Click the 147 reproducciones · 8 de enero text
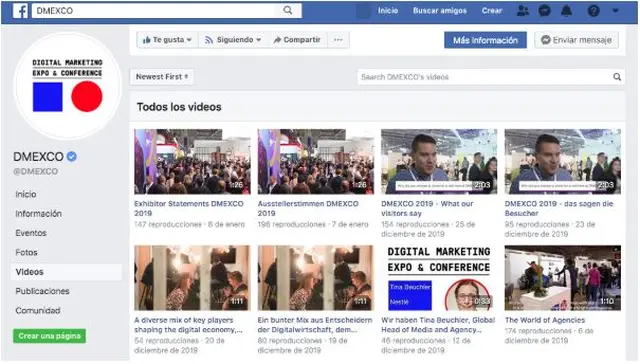Viewport: 640px width, 364px height. [189, 224]
